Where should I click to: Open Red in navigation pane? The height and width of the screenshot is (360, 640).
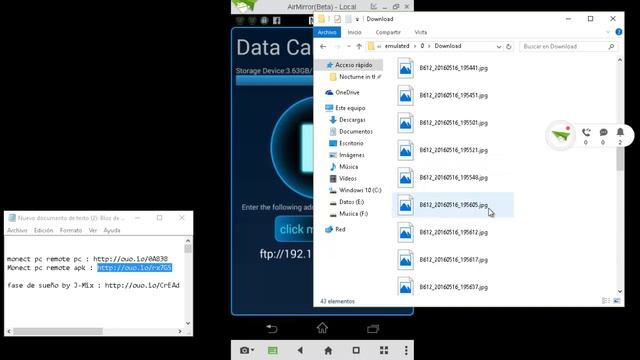tap(340, 229)
